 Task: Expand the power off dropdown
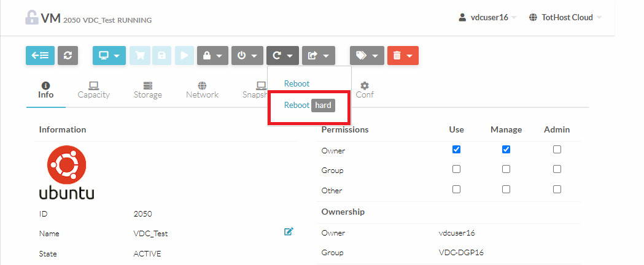247,55
